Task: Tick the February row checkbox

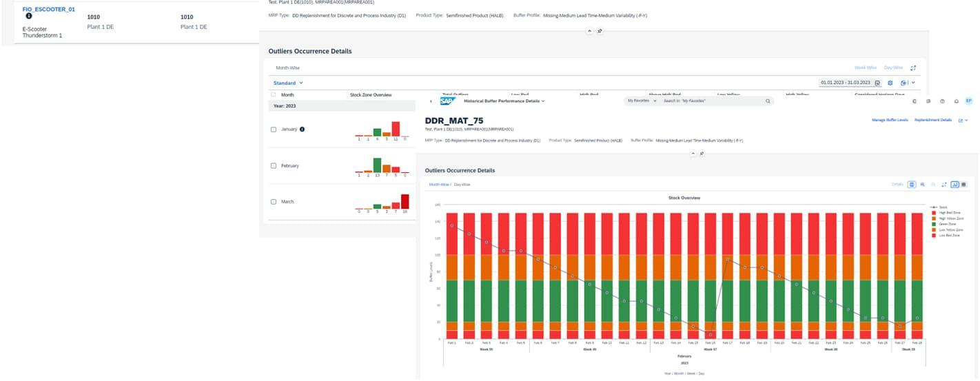Action: [274, 165]
